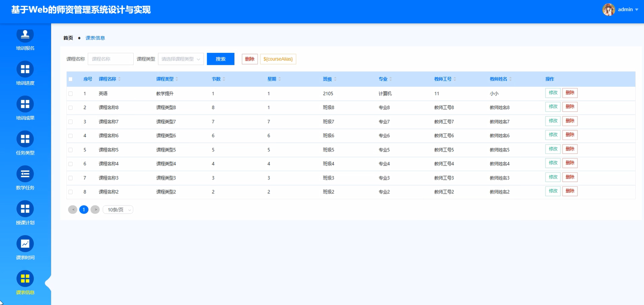Sort by 星期 column arrows
The height and width of the screenshot is (305, 644).
pyautogui.click(x=280, y=79)
